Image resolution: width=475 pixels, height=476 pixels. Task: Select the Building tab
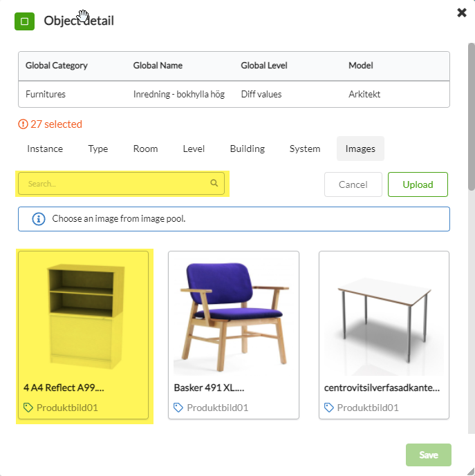point(248,149)
